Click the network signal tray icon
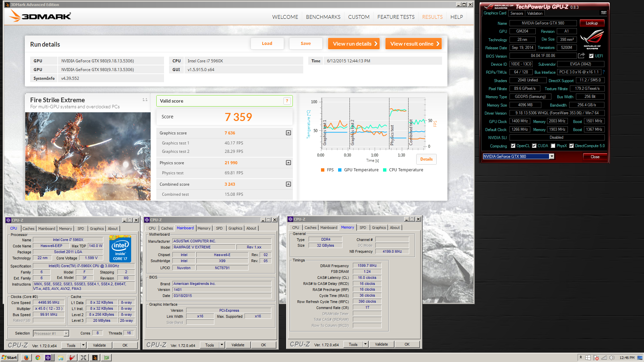644x362 pixels. pyautogui.click(x=604, y=358)
